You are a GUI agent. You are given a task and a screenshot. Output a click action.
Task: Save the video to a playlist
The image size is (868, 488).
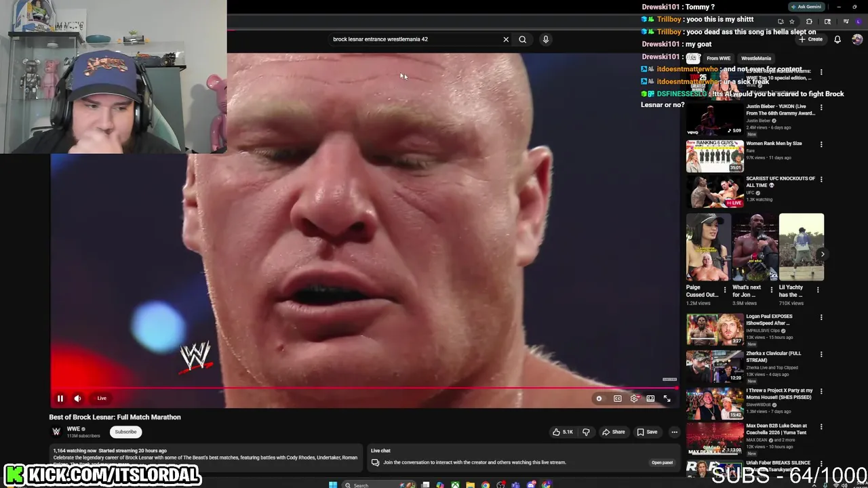coord(647,432)
